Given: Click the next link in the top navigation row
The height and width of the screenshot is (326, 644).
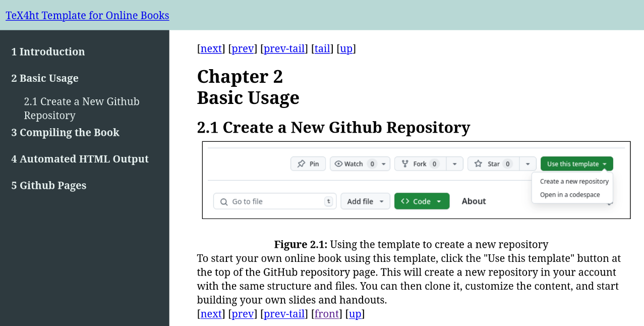Looking at the screenshot, I should (211, 48).
